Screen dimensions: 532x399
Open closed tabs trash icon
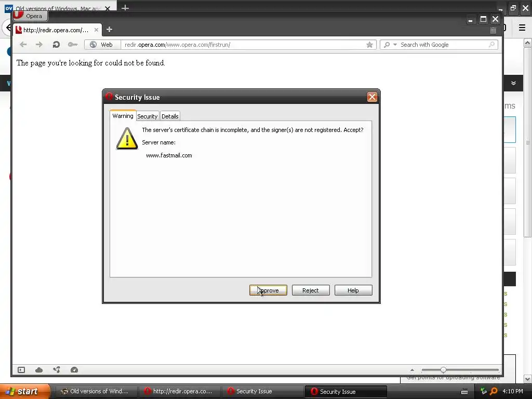pyautogui.click(x=493, y=31)
